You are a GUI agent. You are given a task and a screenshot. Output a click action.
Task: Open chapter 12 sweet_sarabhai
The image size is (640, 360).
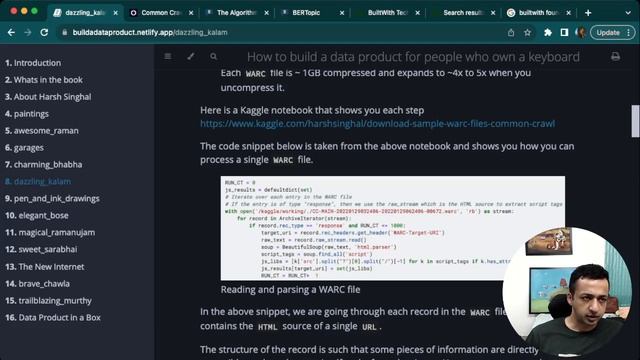[41, 249]
